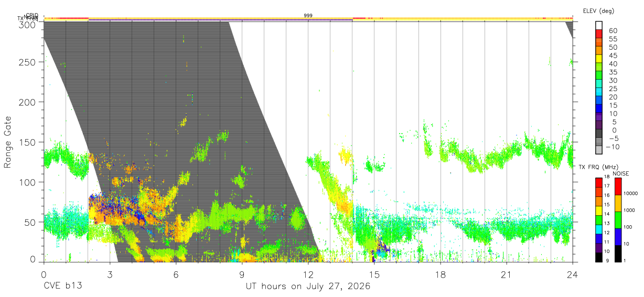
Task: Click the ELEV colorbar tick label '30'
Action: pyautogui.click(x=613, y=80)
